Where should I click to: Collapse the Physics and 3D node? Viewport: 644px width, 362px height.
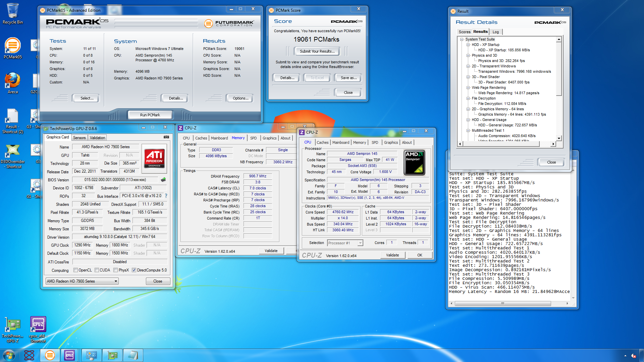point(468,55)
